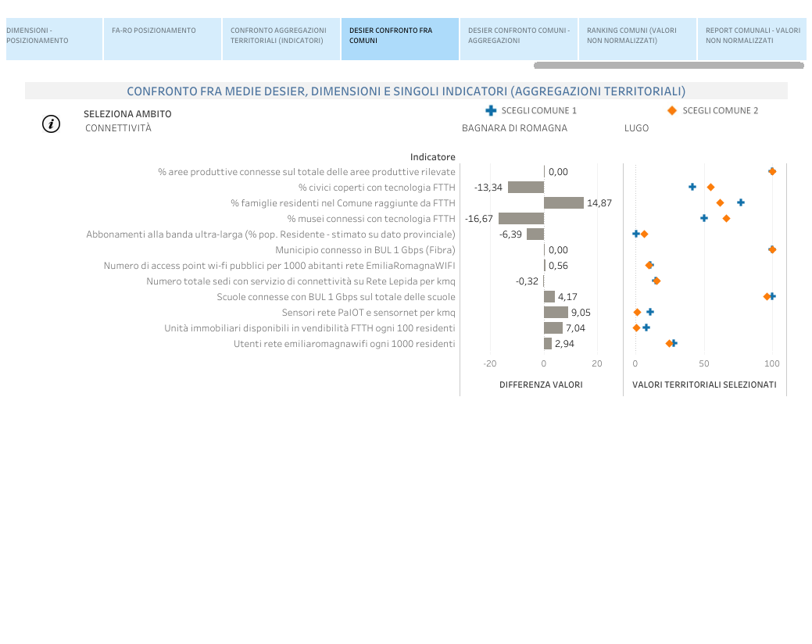This screenshot has height=644, width=812.
Task: Click the 4,17 bar for Scuole connesse
Action: tap(549, 297)
